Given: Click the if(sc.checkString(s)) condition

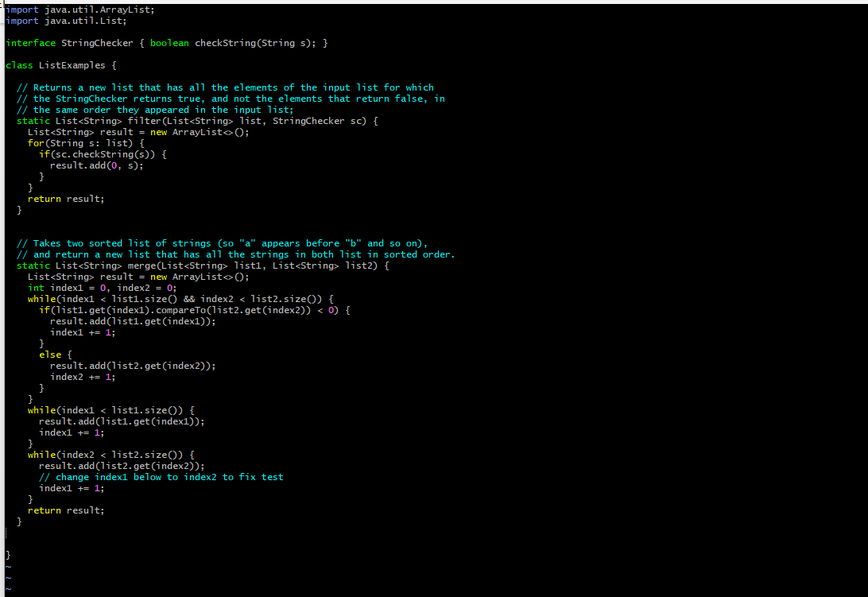Looking at the screenshot, I should click(102, 154).
